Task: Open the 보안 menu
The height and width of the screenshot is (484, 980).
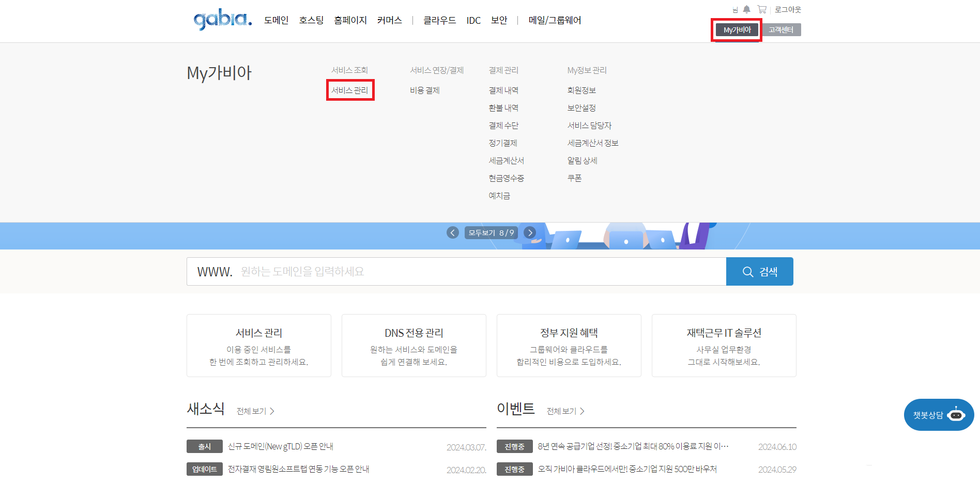Action: point(499,20)
